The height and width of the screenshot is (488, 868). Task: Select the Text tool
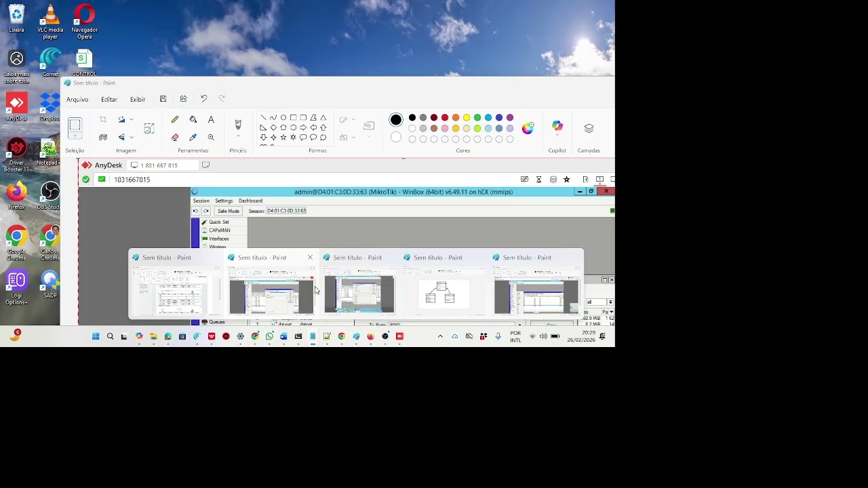[x=211, y=119]
